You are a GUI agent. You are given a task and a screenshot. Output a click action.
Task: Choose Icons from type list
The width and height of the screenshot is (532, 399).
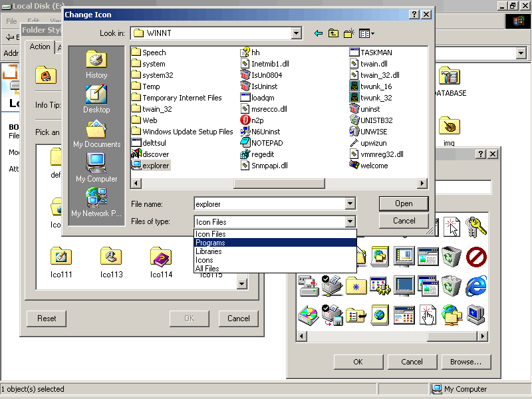pos(275,260)
